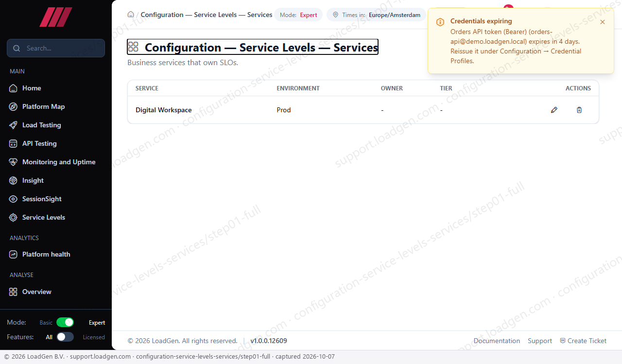
Task: Toggle Basic/Expert mode switch
Action: point(65,322)
